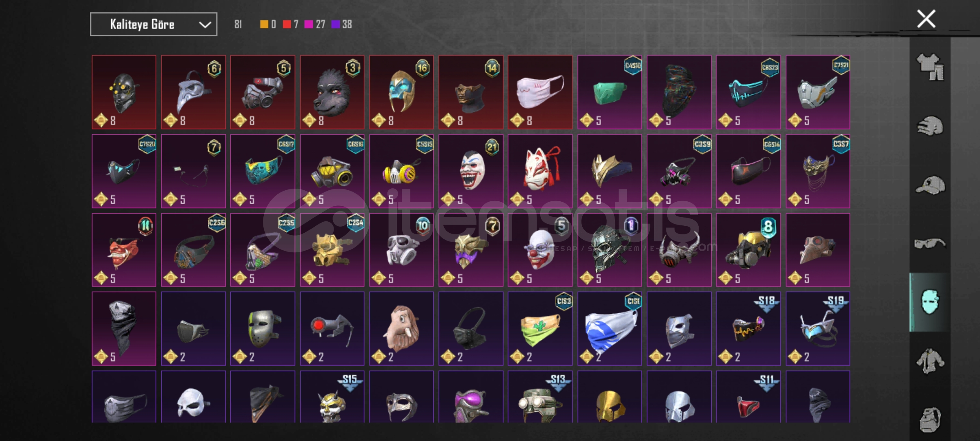
Task: Choose the green cactus bandana mask
Action: click(540, 329)
